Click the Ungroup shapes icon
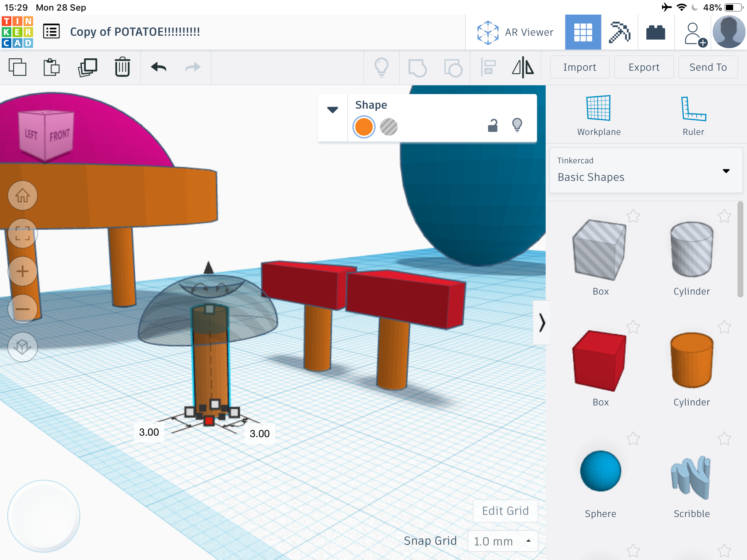The image size is (747, 560). [453, 68]
